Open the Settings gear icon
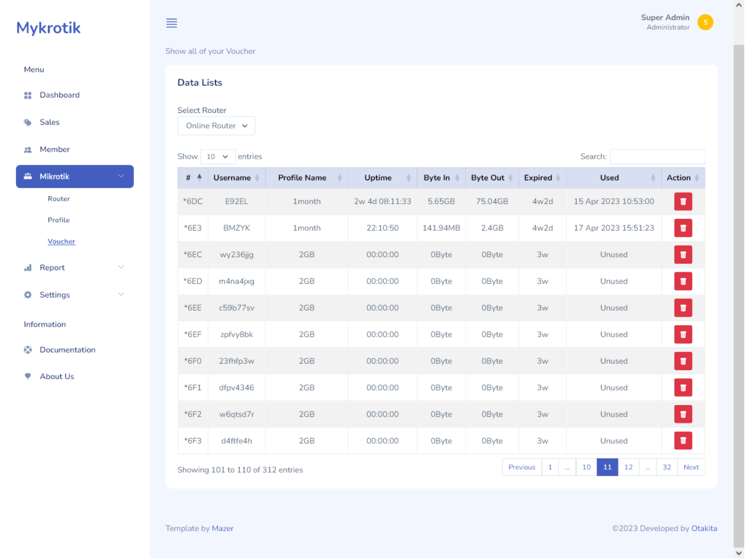Image resolution: width=746 pixels, height=560 pixels. click(x=28, y=295)
